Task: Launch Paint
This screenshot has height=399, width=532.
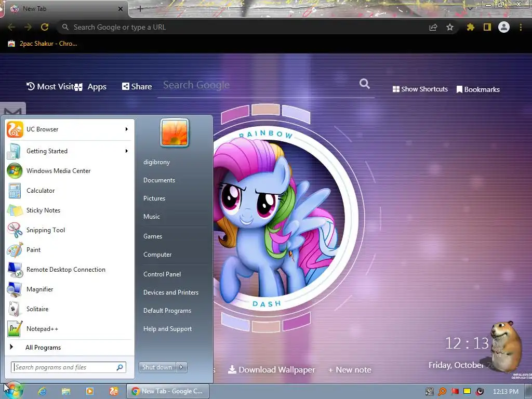Action: (x=69, y=250)
